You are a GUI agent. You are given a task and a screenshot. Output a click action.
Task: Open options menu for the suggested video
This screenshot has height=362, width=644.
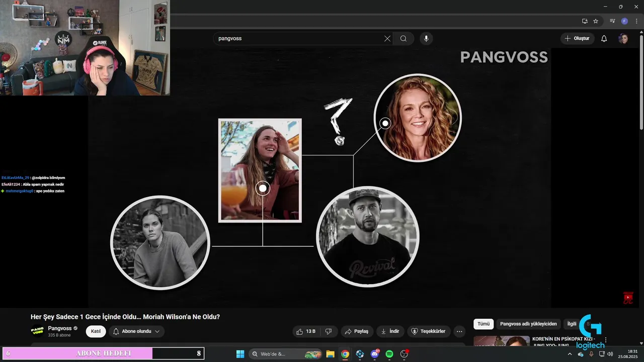point(606,340)
